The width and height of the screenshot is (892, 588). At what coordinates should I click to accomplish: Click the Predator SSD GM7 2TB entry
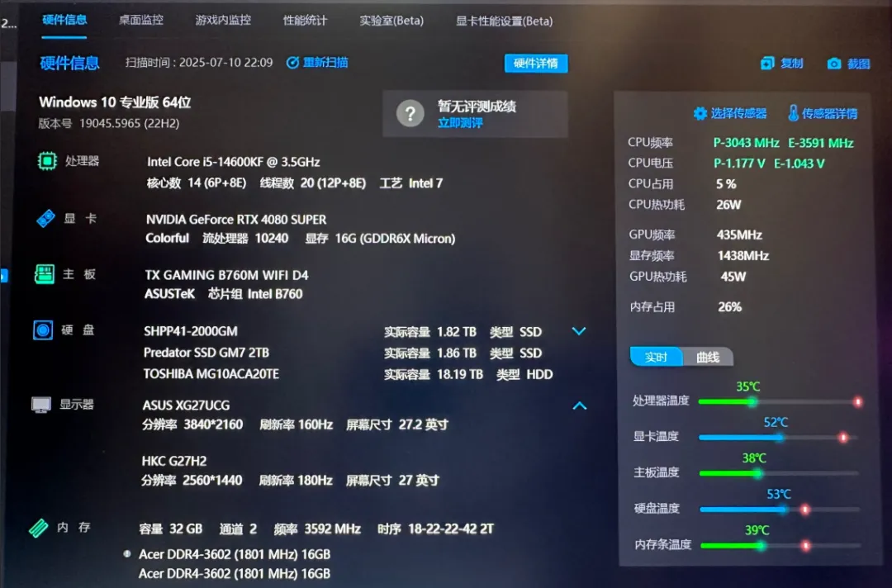coord(206,353)
